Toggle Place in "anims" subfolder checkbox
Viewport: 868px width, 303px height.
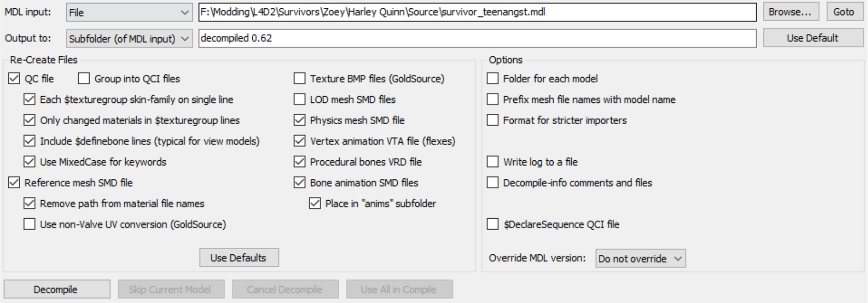tap(315, 204)
